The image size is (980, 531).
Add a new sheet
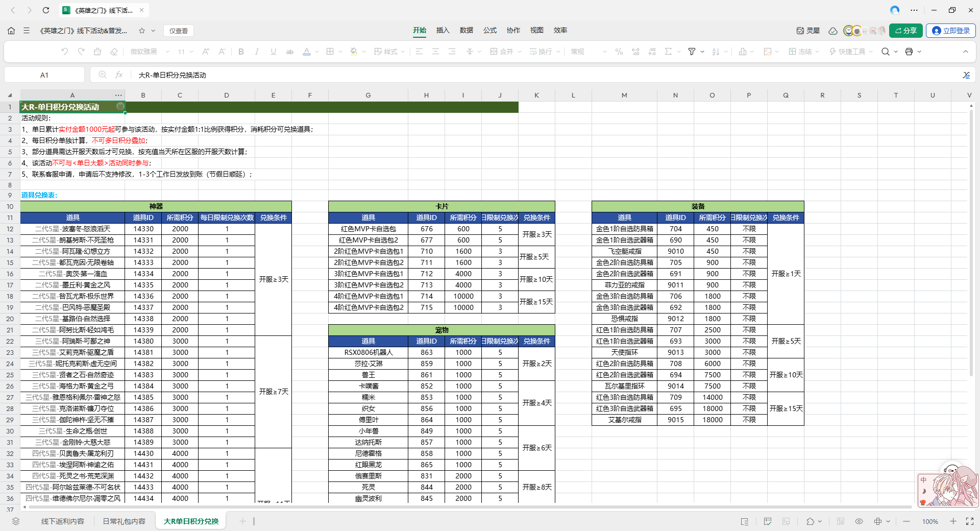[242, 521]
